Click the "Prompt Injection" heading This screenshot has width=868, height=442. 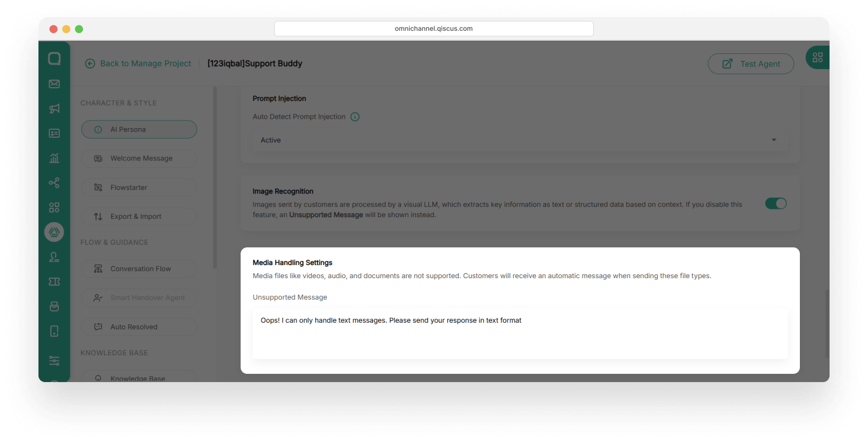tap(279, 98)
